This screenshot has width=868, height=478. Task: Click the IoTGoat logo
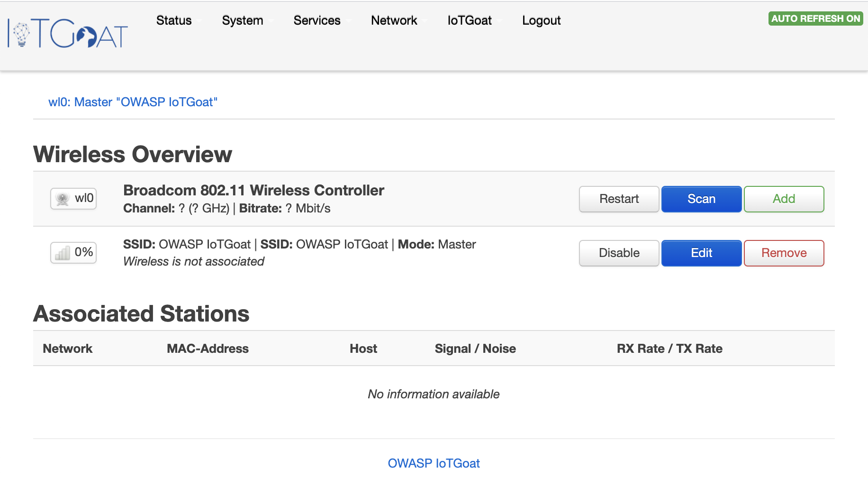[68, 33]
